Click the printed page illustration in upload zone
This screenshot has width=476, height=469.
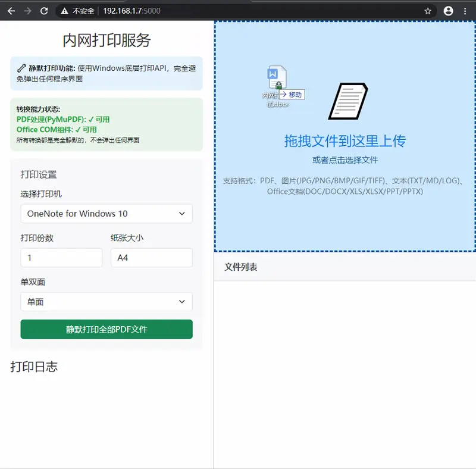tap(349, 101)
